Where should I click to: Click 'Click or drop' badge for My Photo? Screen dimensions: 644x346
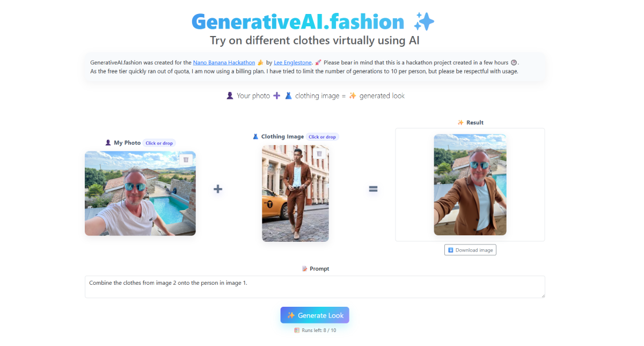pos(159,143)
